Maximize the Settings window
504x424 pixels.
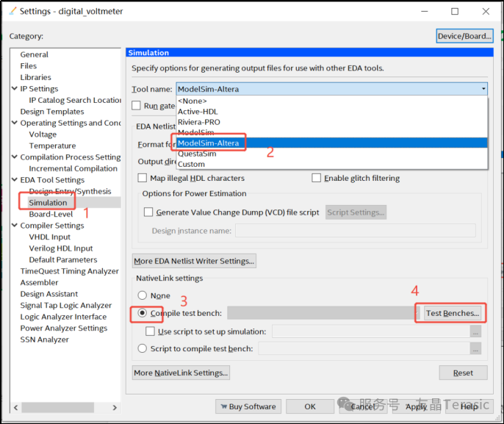(x=455, y=11)
